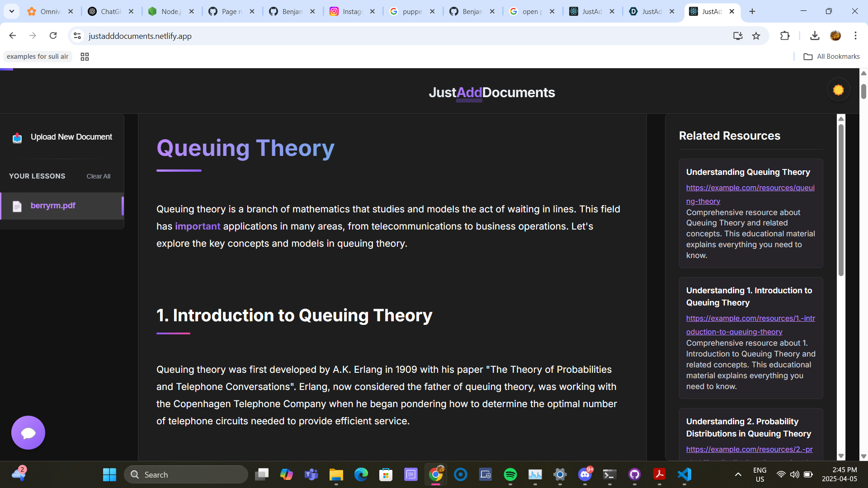Viewport: 868px width, 488px height.
Task: Open Spotify from the taskbar
Action: tap(510, 474)
